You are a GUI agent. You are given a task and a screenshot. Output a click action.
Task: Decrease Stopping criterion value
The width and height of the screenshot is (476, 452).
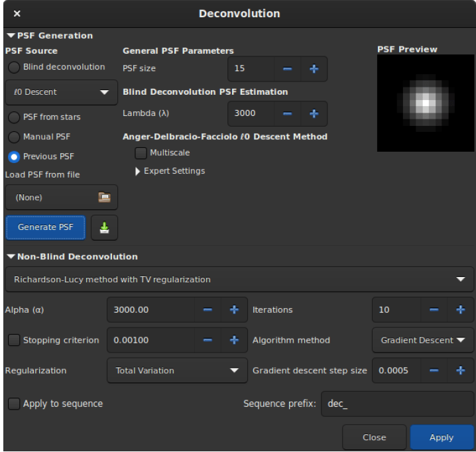tap(206, 340)
